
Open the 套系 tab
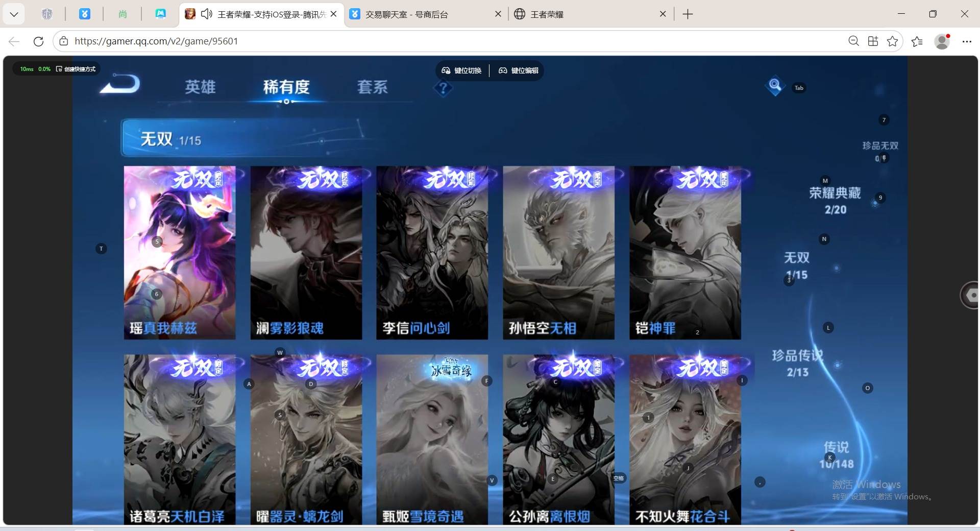pyautogui.click(x=372, y=87)
